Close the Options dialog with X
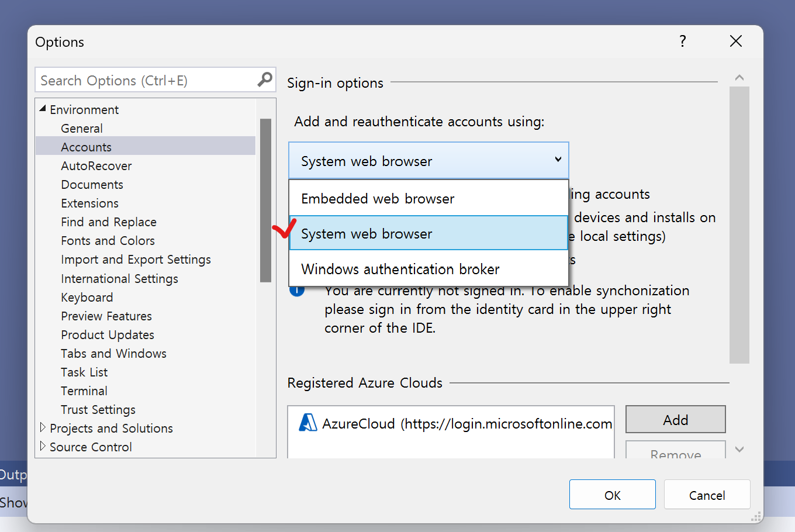Viewport: 795px width, 532px height. tap(736, 41)
